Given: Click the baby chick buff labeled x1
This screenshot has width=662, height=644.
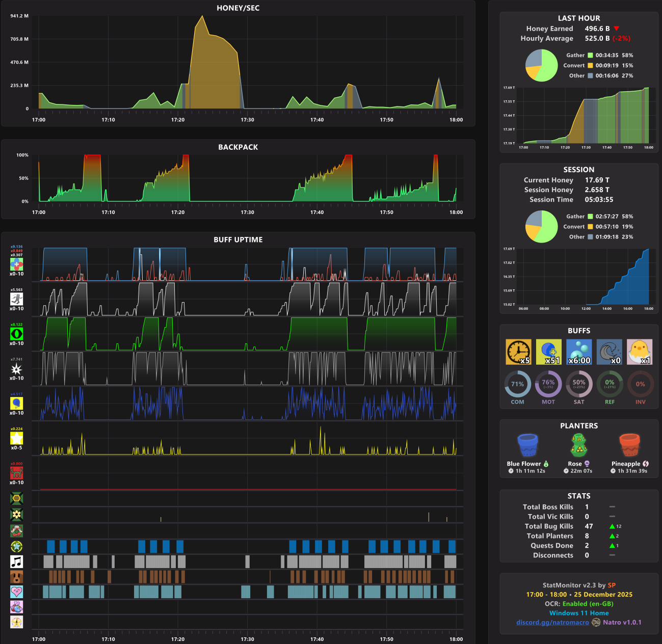Looking at the screenshot, I should [640, 352].
